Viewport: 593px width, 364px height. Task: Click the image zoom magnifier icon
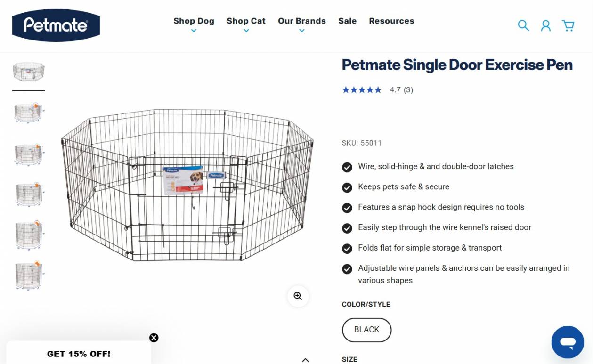tap(298, 296)
